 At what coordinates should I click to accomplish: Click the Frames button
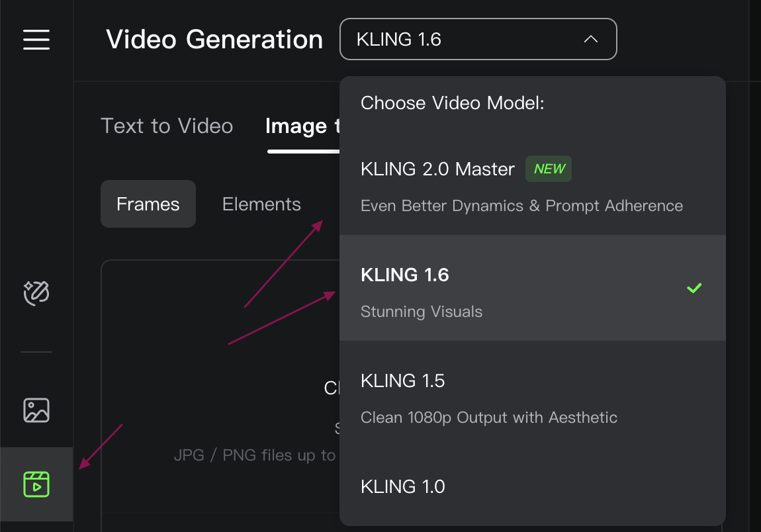pos(148,204)
